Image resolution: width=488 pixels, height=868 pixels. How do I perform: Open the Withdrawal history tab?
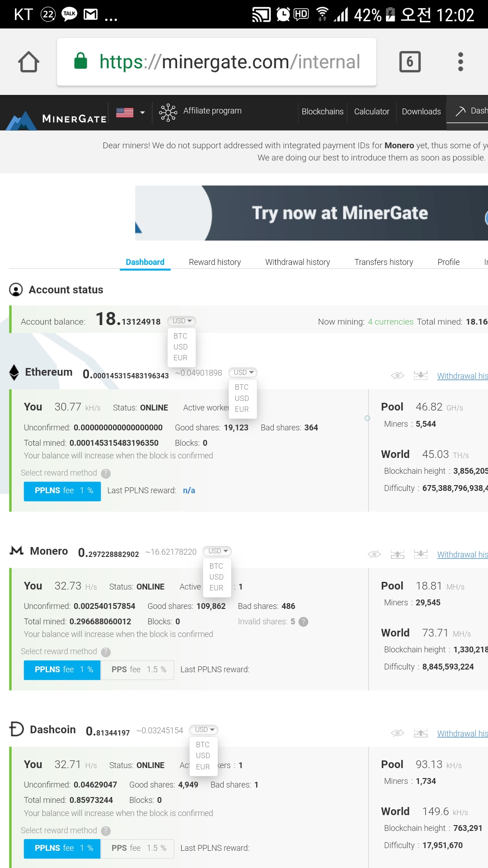(x=297, y=262)
